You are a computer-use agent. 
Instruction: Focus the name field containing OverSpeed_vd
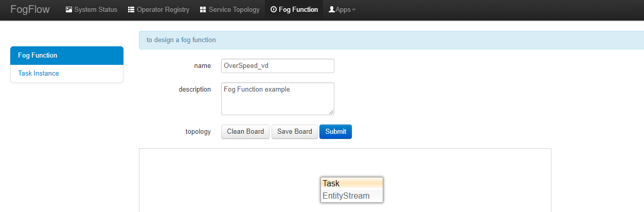coord(277,66)
